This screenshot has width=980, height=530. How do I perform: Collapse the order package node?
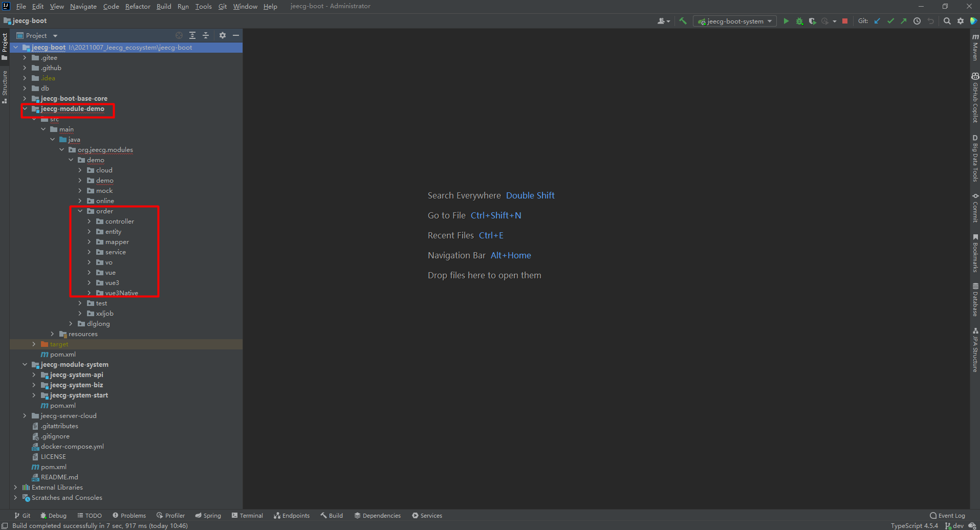(x=80, y=211)
